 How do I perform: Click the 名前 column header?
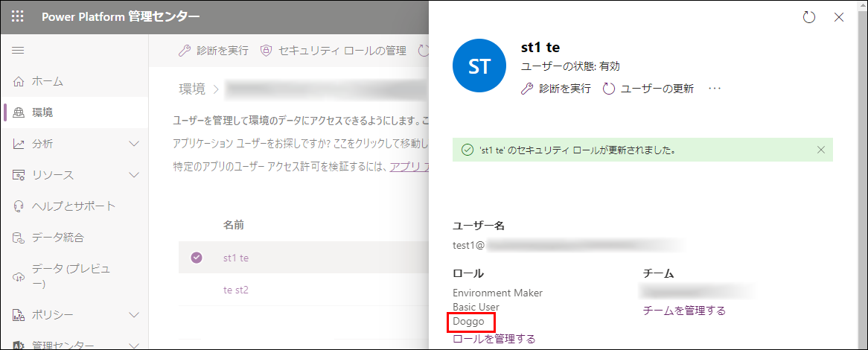(x=234, y=225)
